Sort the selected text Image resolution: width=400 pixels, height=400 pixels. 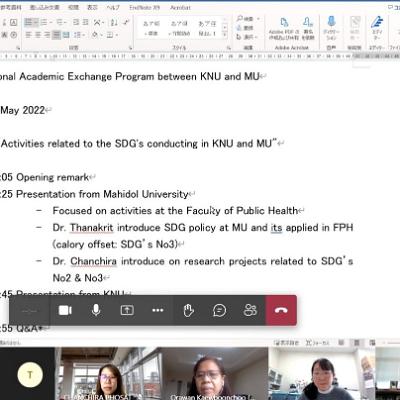point(114,22)
